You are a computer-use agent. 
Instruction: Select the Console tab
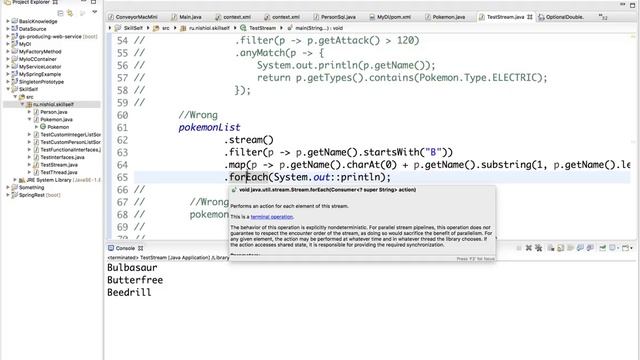[125, 248]
